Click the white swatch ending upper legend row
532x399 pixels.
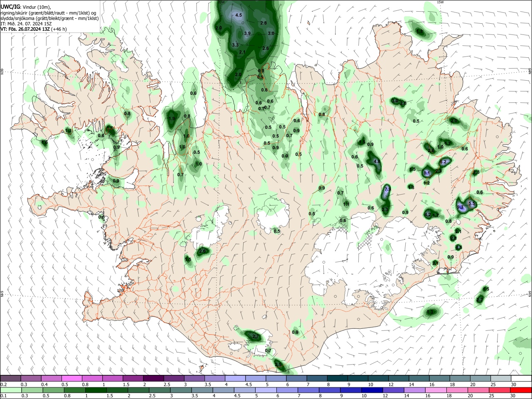(x=521, y=378)
